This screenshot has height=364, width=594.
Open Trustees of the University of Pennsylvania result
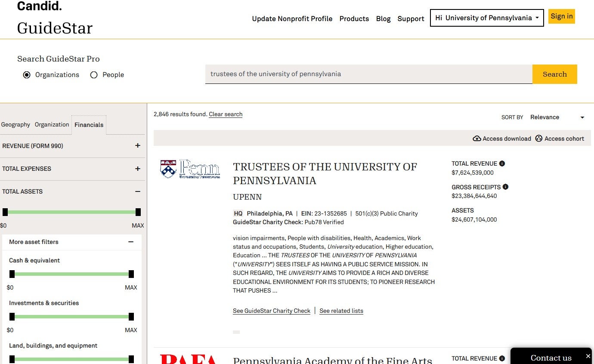click(325, 173)
